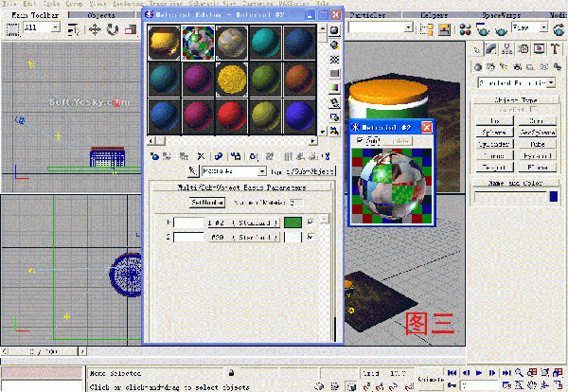This screenshot has width=568, height=392.
Task: Toggle Auto checkbox in Material #2 magnify window
Action: (x=360, y=140)
